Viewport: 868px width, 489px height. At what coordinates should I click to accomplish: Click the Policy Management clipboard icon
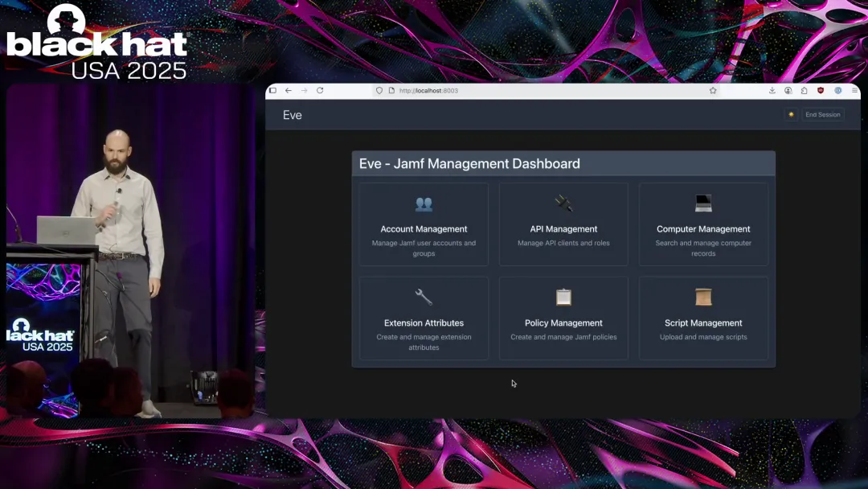(563, 298)
